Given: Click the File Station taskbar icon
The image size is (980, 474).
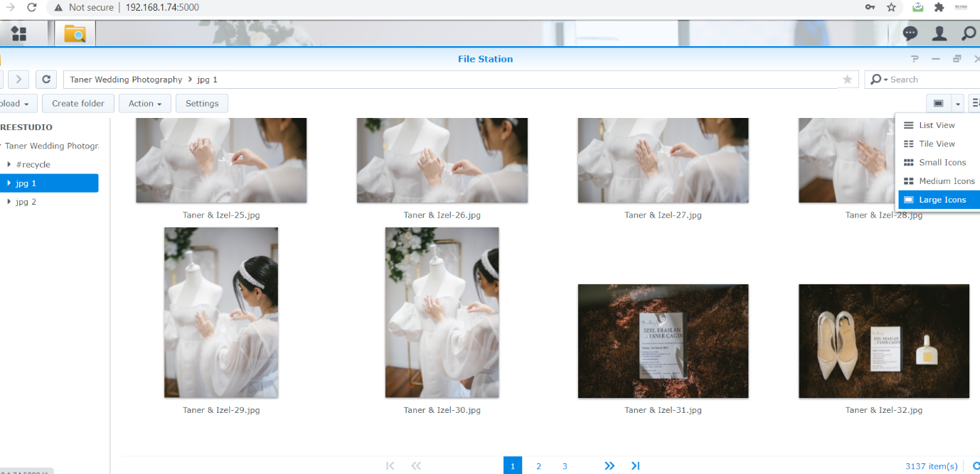Looking at the screenshot, I should click(75, 33).
